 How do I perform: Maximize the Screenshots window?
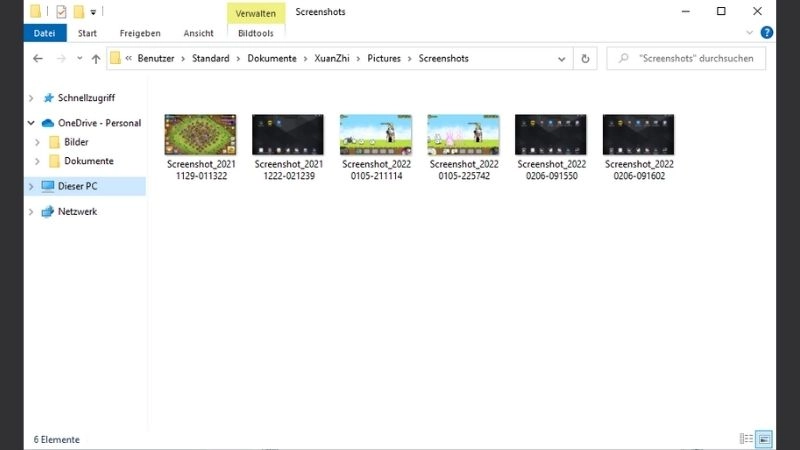click(x=721, y=11)
